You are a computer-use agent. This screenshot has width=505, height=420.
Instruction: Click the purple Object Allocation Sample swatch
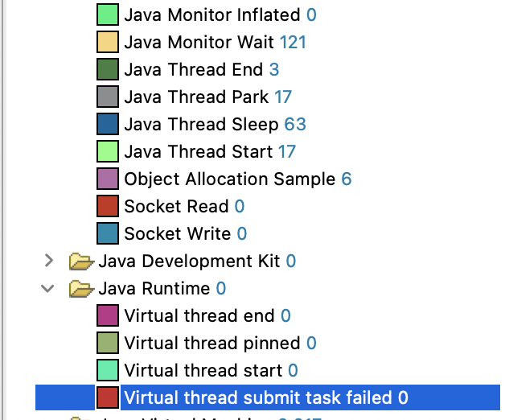point(108,179)
